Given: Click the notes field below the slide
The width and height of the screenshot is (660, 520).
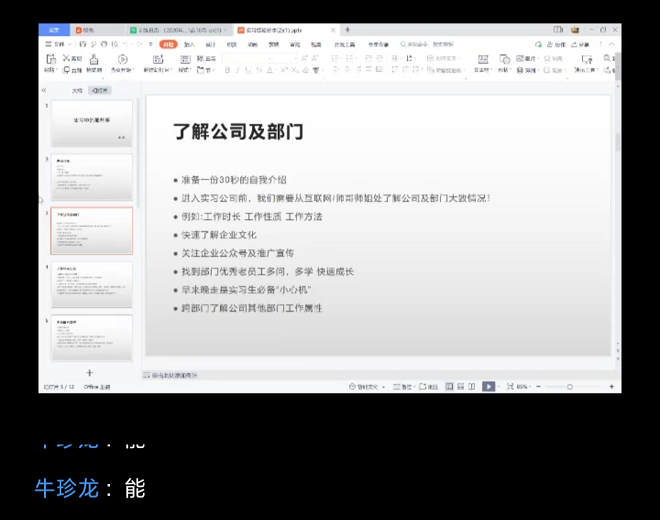Looking at the screenshot, I should (x=380, y=375).
